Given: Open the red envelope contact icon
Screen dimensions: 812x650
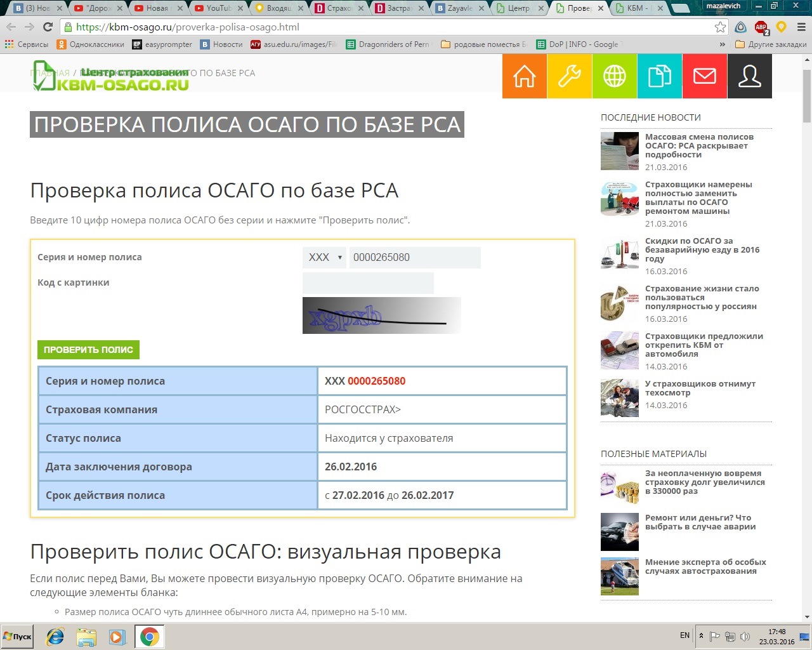Looking at the screenshot, I should click(705, 76).
